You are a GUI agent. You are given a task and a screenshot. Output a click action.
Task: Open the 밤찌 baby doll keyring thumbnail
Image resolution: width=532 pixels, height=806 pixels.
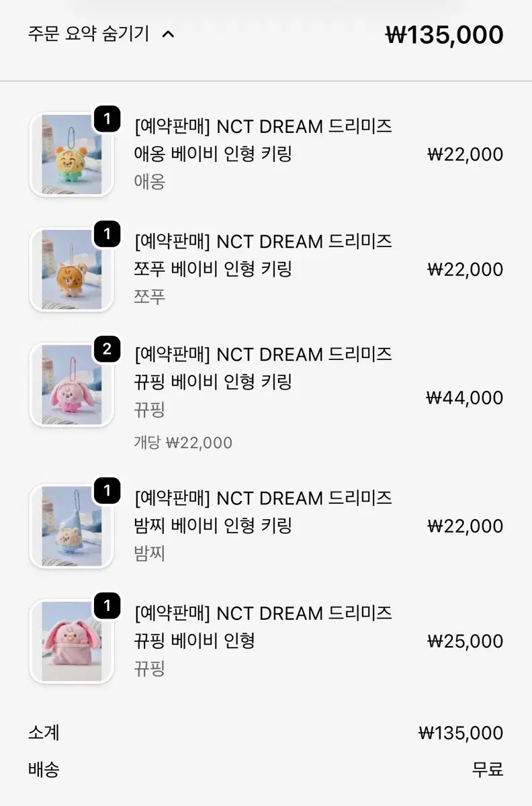[x=72, y=526]
